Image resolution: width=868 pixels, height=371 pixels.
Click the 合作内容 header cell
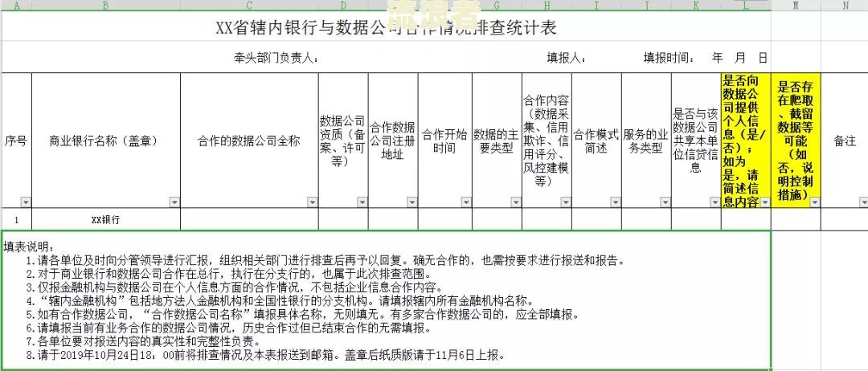[547, 141]
